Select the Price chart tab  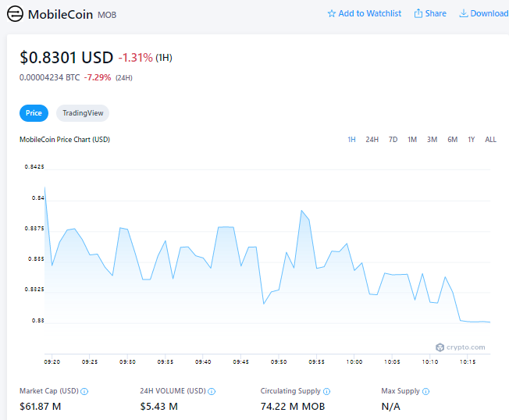pyautogui.click(x=34, y=113)
